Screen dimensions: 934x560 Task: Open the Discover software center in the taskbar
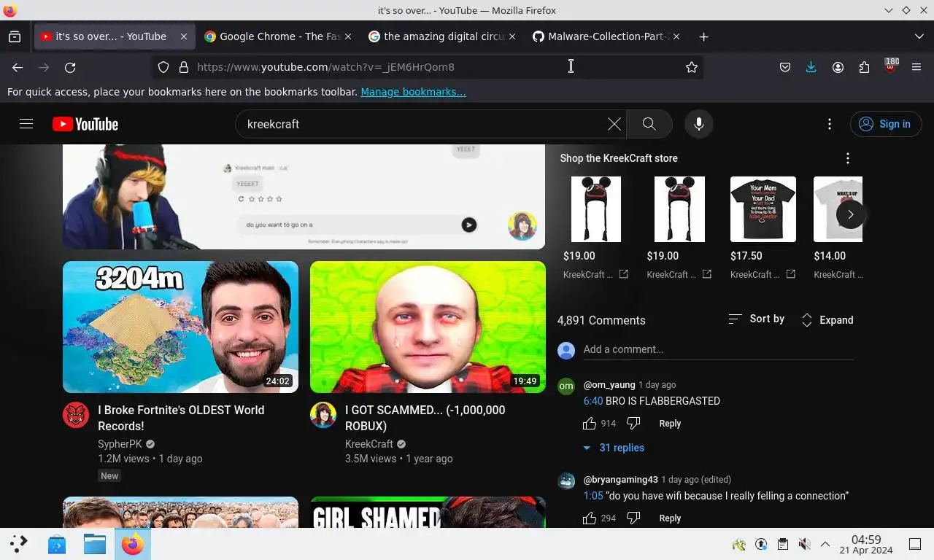[x=57, y=544]
